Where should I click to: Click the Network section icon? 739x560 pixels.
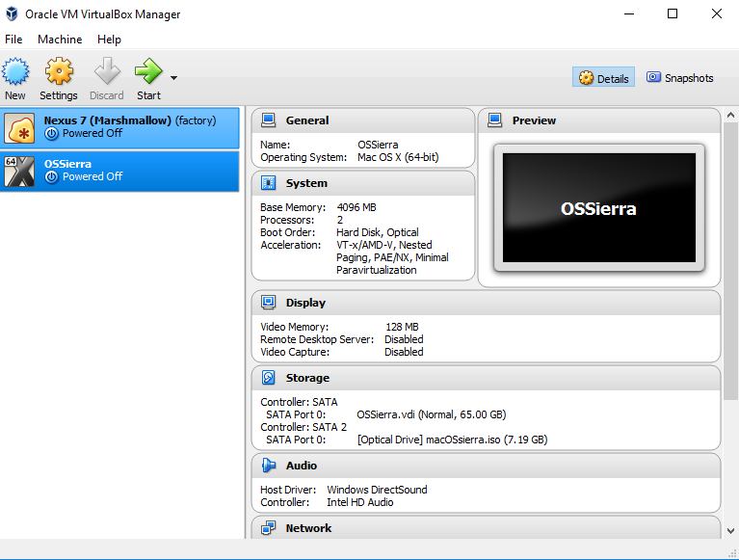269,528
